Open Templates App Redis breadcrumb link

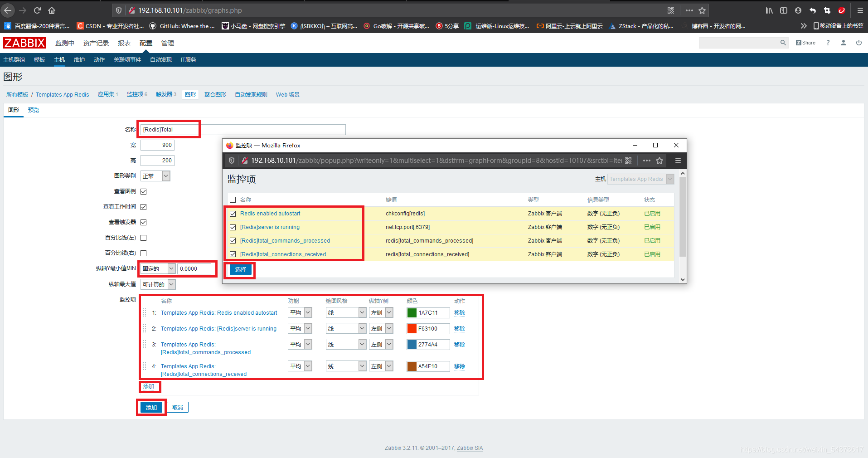[63, 94]
